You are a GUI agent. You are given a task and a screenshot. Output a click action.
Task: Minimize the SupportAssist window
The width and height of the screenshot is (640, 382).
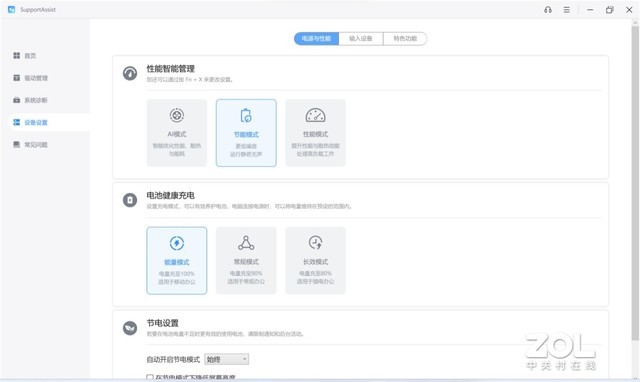point(590,10)
